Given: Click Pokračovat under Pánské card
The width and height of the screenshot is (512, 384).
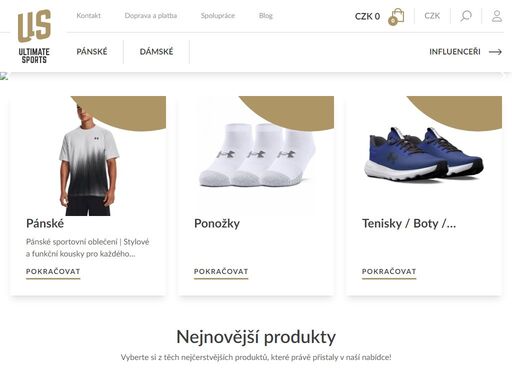Looking at the screenshot, I should point(53,272).
